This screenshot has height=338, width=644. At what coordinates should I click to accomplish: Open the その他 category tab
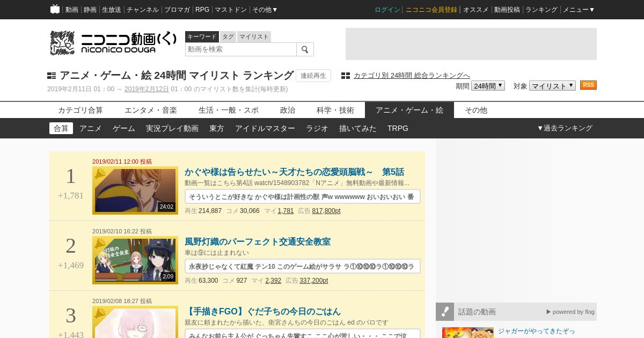click(x=476, y=110)
